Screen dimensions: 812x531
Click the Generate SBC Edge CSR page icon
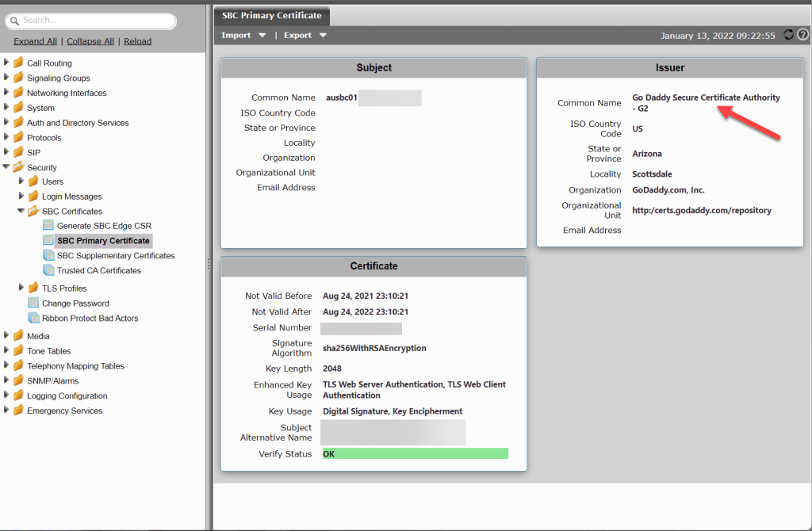point(48,226)
